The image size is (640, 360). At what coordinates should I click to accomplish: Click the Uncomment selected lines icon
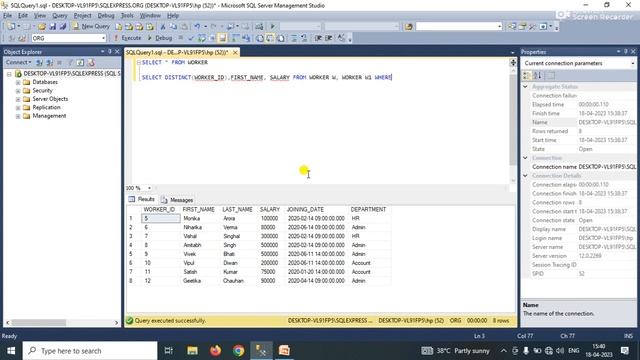point(304,38)
